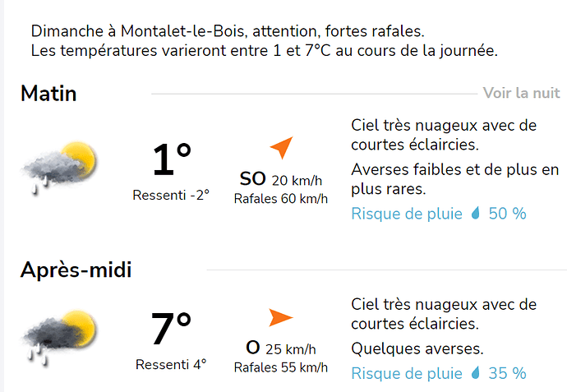Click the 'SO 20 km/h' wind label
This screenshot has width=567, height=392.
(x=281, y=179)
